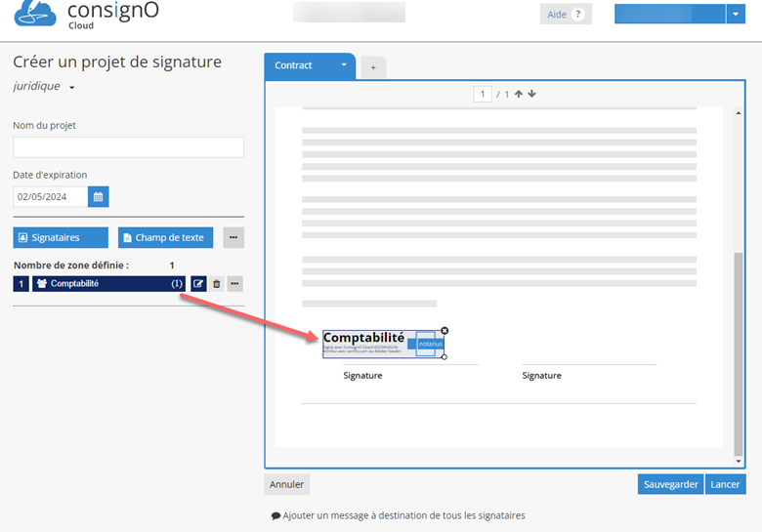The width and height of the screenshot is (762, 532).
Task: Open the expiration date calendar picker
Action: [x=99, y=197]
